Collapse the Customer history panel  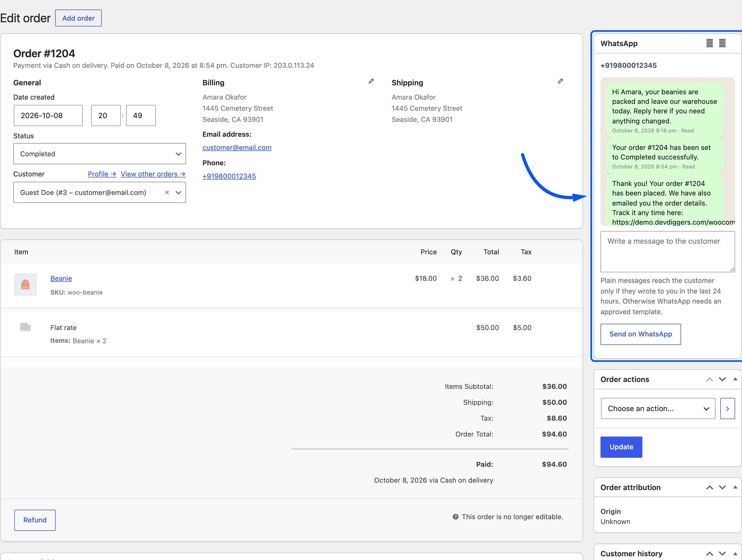tap(735, 553)
